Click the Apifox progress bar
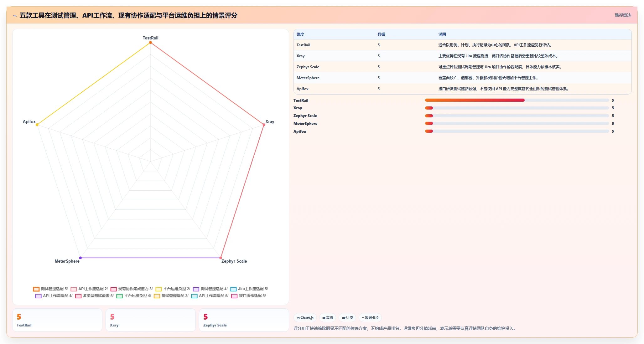 517,131
